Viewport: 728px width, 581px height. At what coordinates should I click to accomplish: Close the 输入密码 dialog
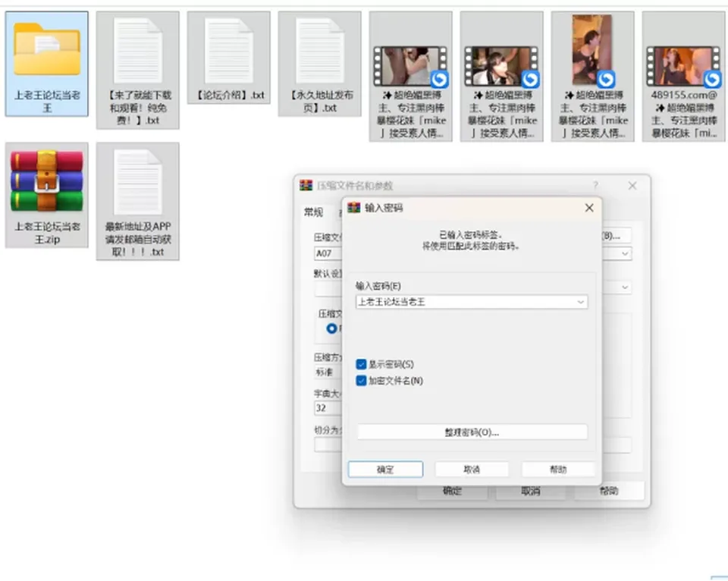coord(589,208)
